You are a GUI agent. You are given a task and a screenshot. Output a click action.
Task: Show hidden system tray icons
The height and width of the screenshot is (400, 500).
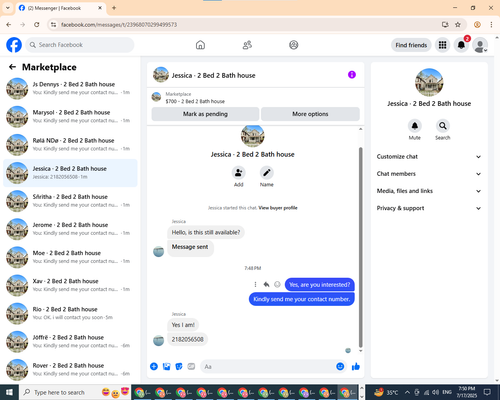[x=407, y=392]
